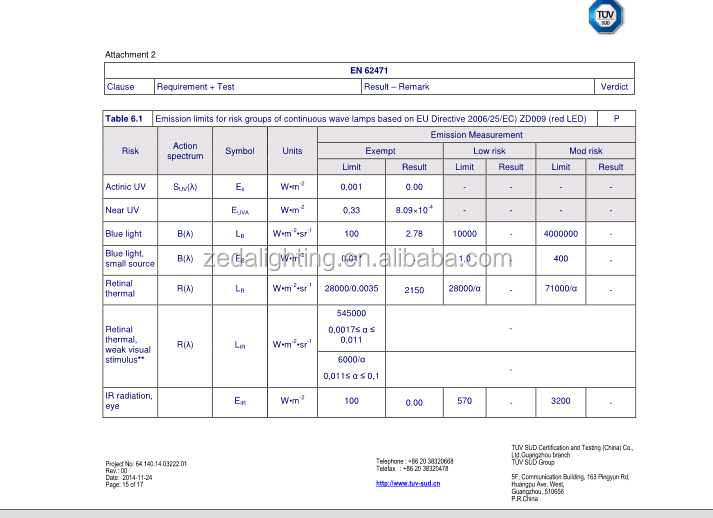Click the TÜV SÜD octagon logo
The width and height of the screenshot is (713, 518).
pos(605,16)
